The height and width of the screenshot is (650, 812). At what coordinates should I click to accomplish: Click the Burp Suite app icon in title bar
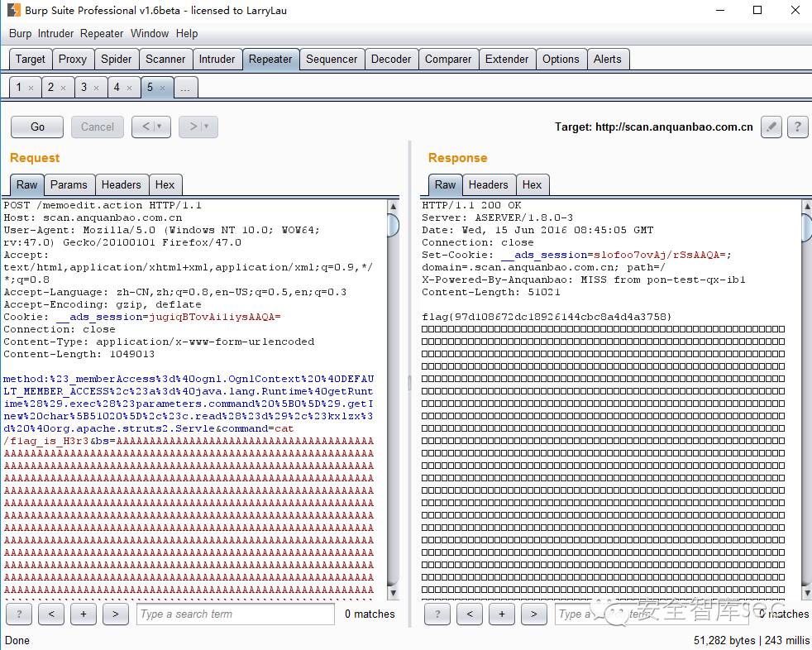[13, 10]
